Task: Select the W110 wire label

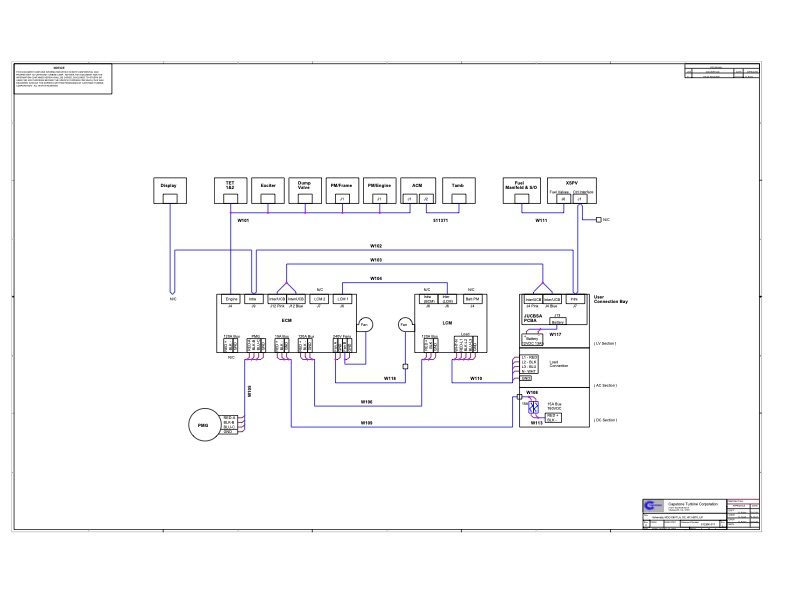Action: click(476, 378)
